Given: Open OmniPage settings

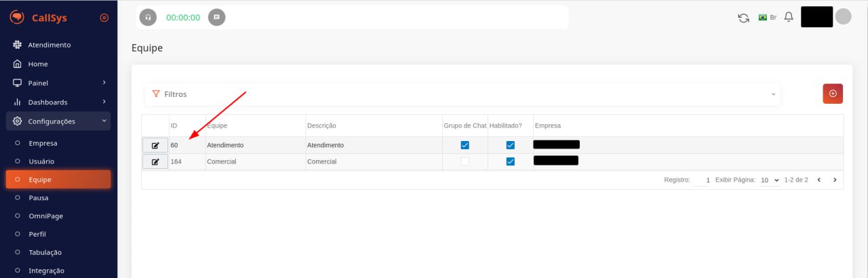Looking at the screenshot, I should point(45,216).
